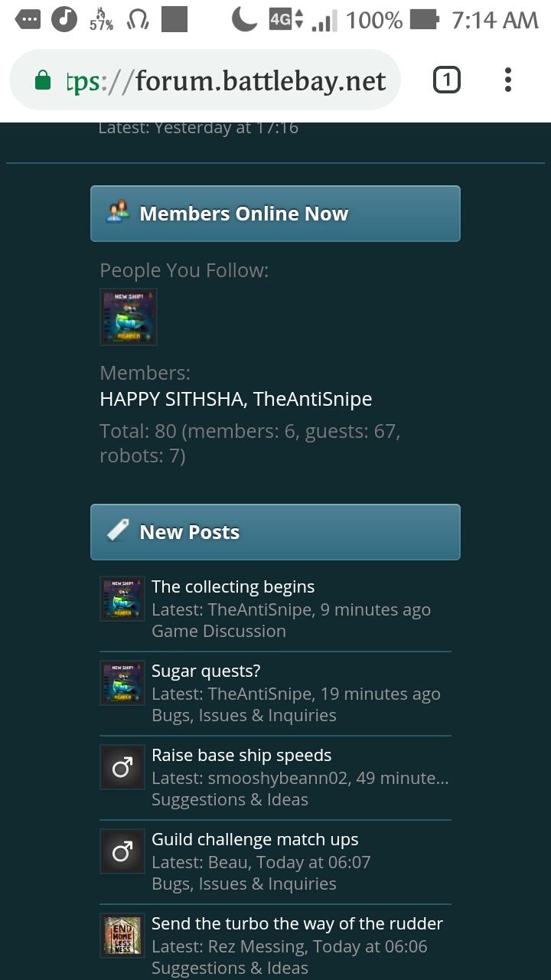Open "The collecting begins" thread
Screen dimensions: 551x980
[x=233, y=586]
